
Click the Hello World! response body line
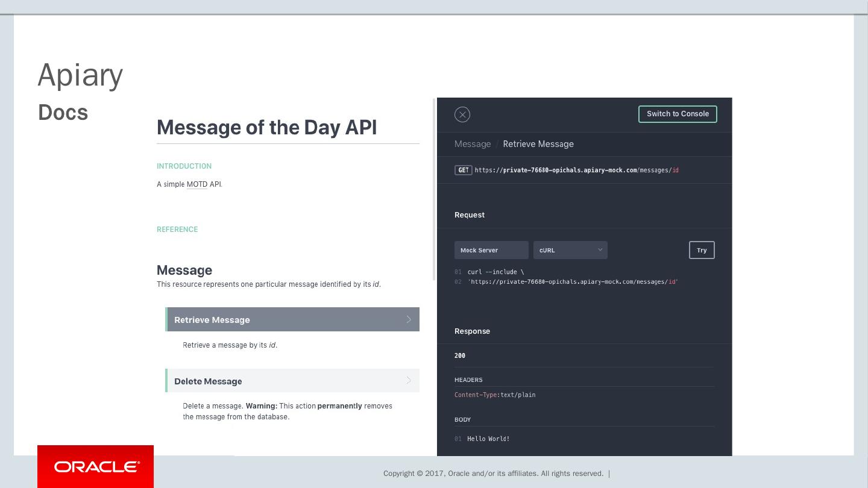[488, 439]
